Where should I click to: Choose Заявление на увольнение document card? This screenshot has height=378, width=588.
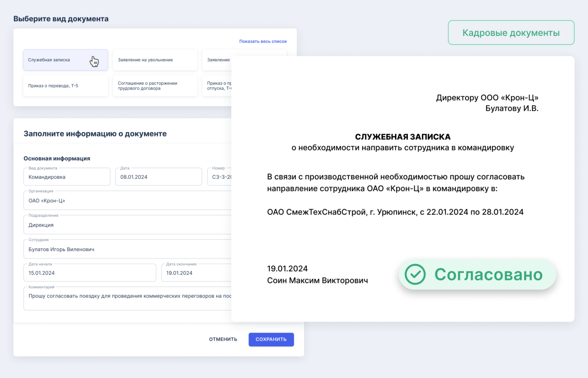(x=155, y=60)
